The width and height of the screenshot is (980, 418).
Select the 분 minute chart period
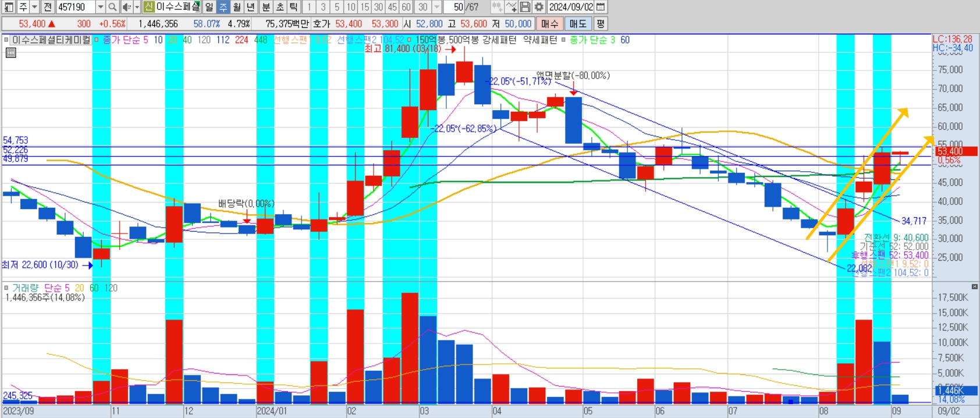click(266, 7)
